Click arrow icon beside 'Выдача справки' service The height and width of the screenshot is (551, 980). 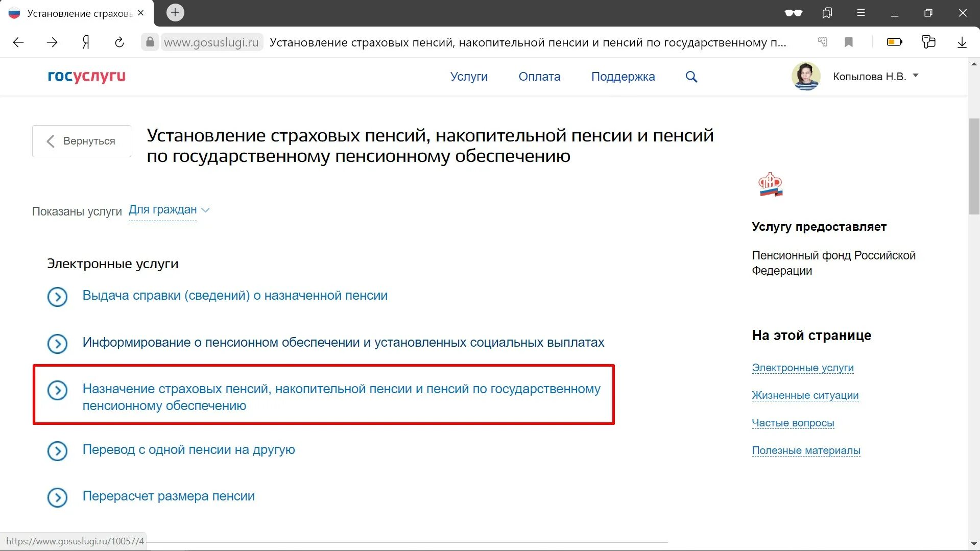[x=57, y=297]
